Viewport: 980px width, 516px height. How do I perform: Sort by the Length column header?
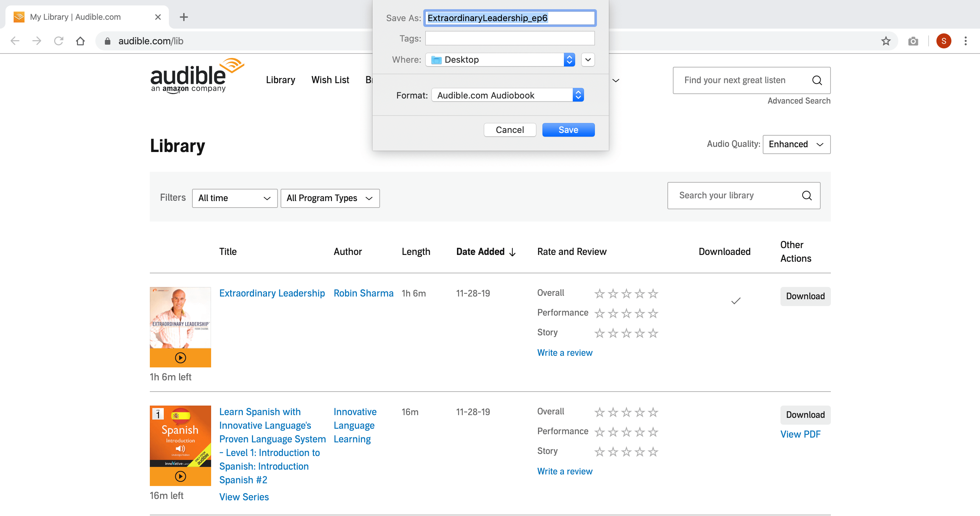pos(416,252)
